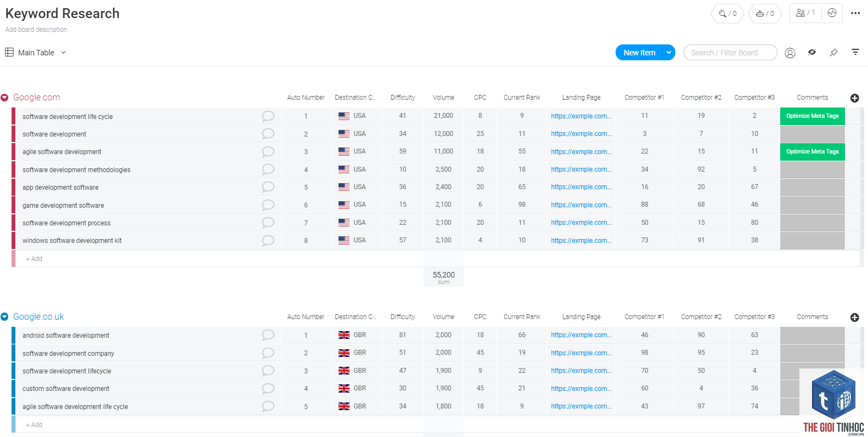Open landing page link for software development life cycle
Screen dimensions: 868x437
pos(581,116)
